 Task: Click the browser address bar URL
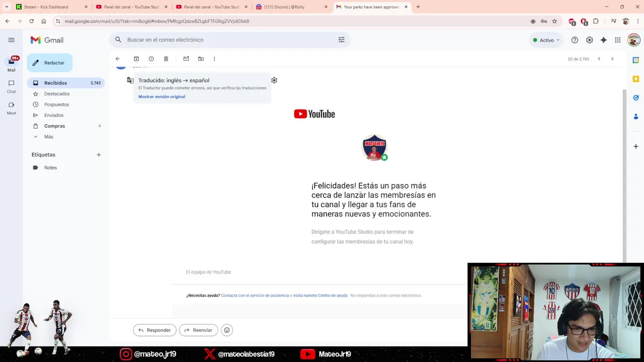pos(157,21)
